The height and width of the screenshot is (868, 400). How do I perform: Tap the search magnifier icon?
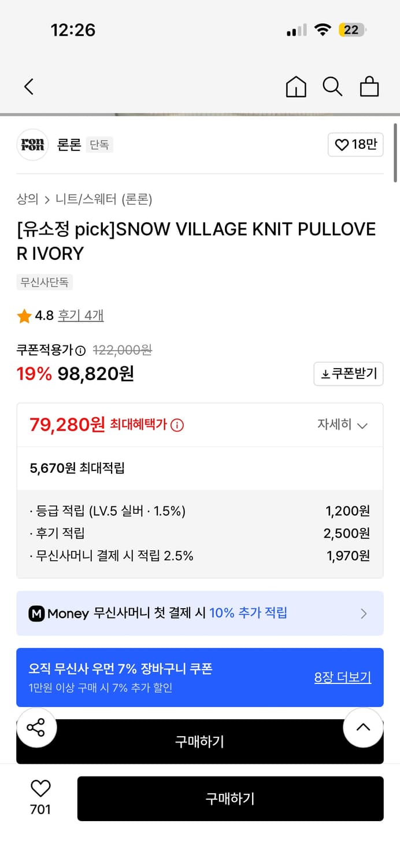(332, 86)
